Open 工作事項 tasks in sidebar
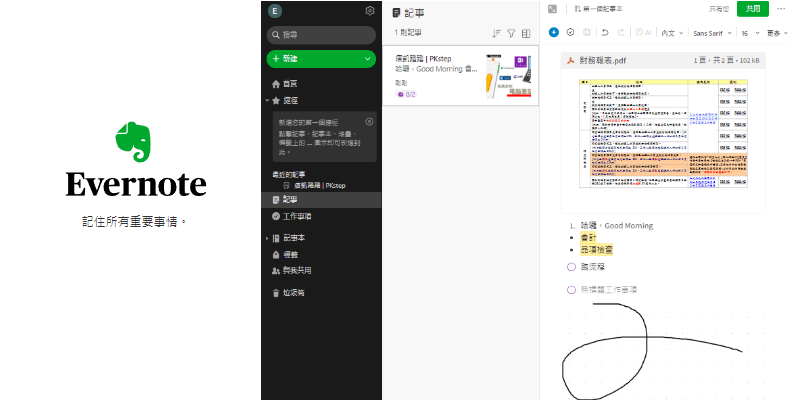 [292, 216]
